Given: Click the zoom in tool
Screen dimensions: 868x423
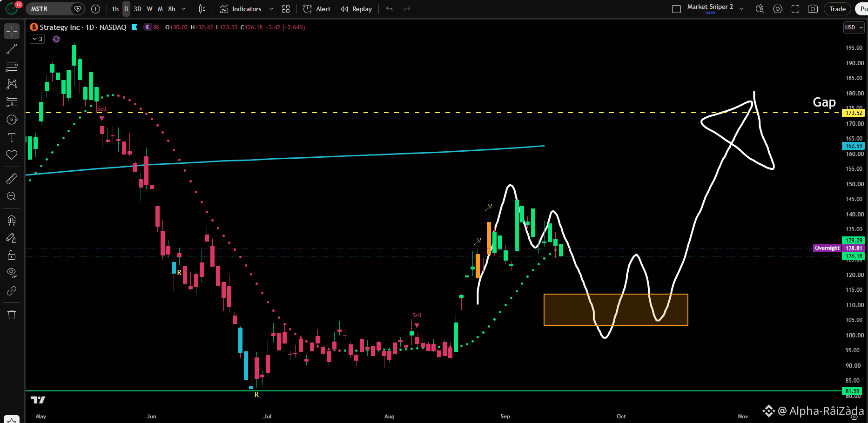Looking at the screenshot, I should pyautogui.click(x=12, y=196).
